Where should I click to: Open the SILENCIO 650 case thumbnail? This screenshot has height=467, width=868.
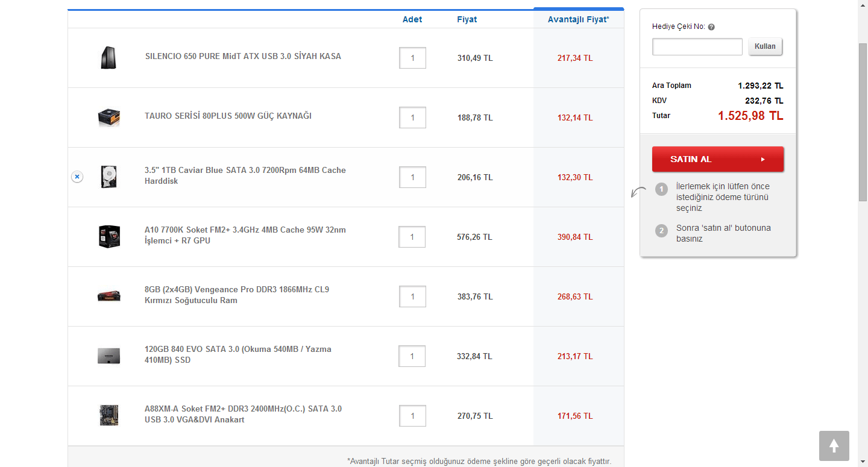coord(108,58)
